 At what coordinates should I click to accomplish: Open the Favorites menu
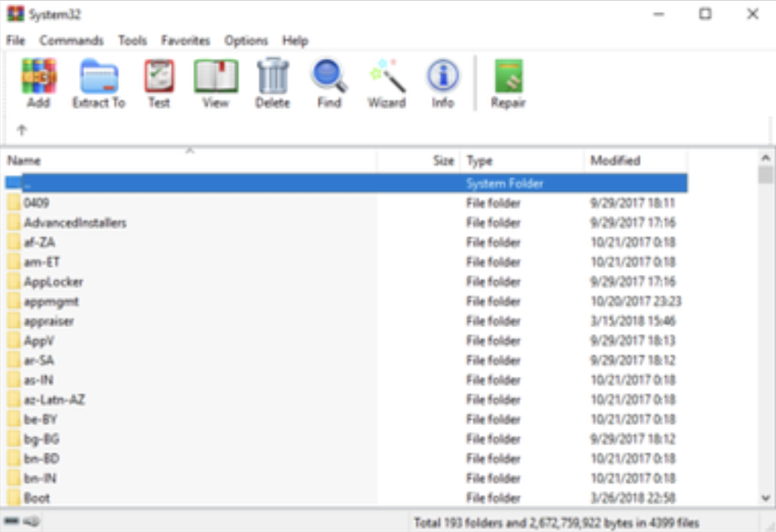[185, 41]
